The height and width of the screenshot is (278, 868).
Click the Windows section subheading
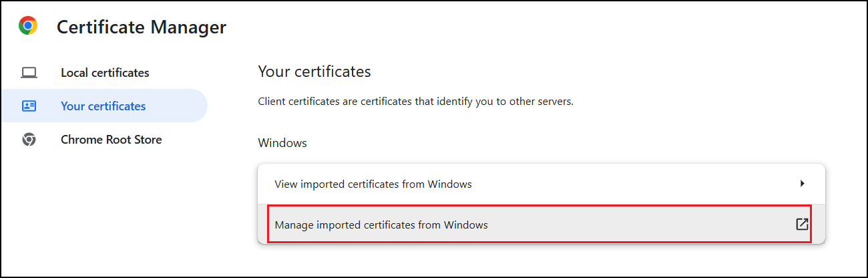pos(282,143)
